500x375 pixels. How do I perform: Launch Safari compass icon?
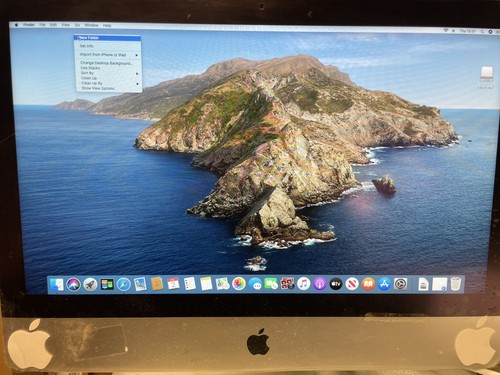tap(123, 284)
